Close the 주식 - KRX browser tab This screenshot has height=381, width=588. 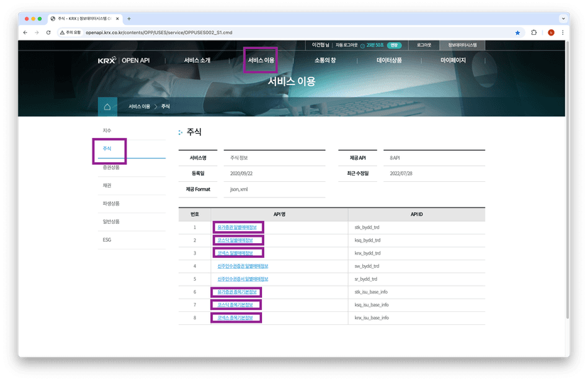(x=117, y=18)
